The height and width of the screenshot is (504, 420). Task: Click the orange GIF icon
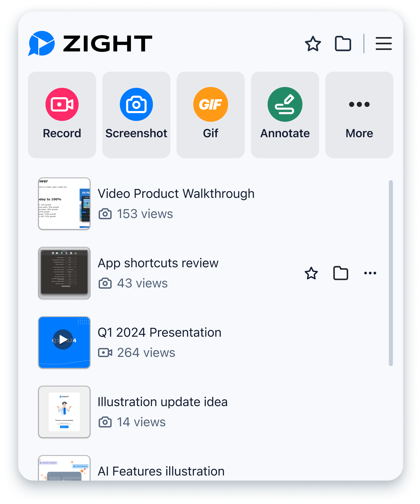[x=211, y=104]
